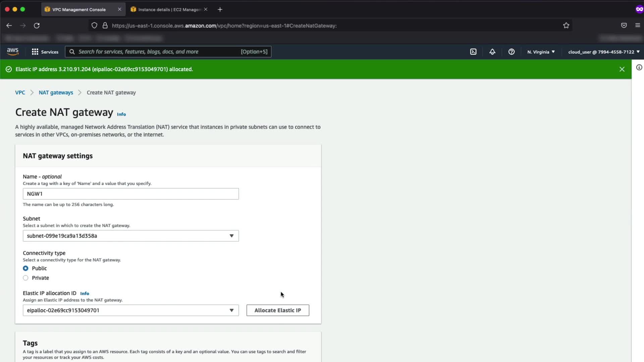
Task: Bookmark this page with the star icon
Action: [566, 25]
